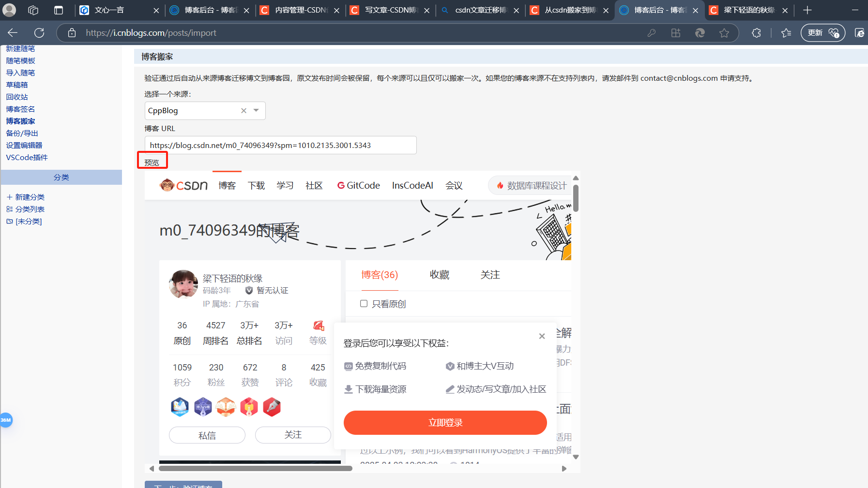This screenshot has width=868, height=488.
Task: Click the author avatar 梁下轻语的秋缘
Action: point(183,284)
